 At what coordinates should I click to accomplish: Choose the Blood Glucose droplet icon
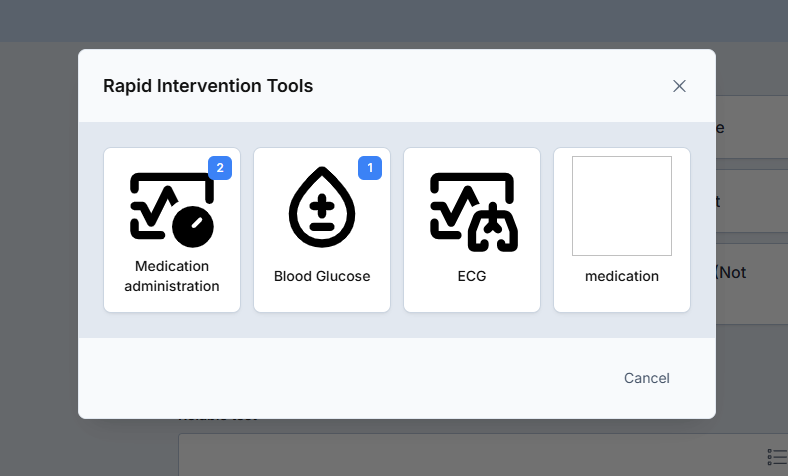coord(322,207)
